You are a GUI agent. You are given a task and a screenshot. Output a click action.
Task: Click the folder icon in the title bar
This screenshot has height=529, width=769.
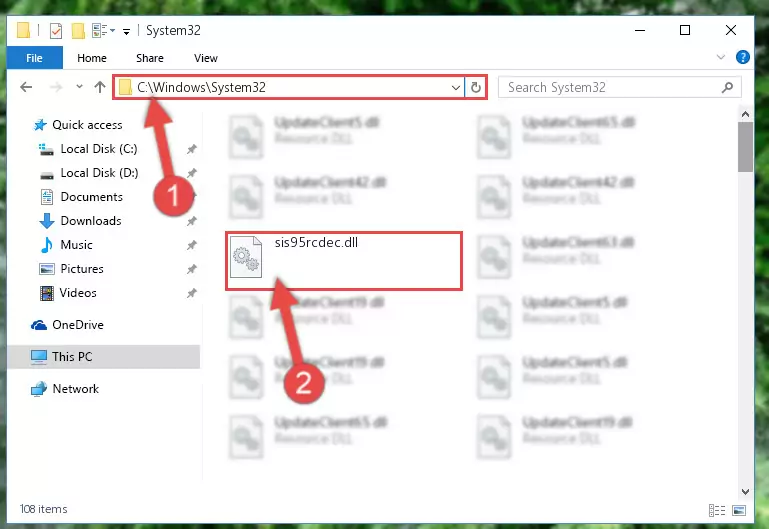[24, 30]
